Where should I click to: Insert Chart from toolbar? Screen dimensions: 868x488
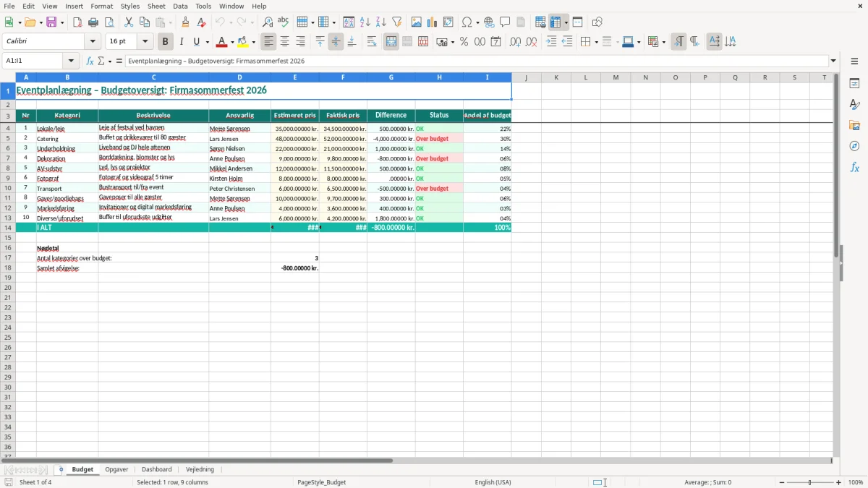433,22
